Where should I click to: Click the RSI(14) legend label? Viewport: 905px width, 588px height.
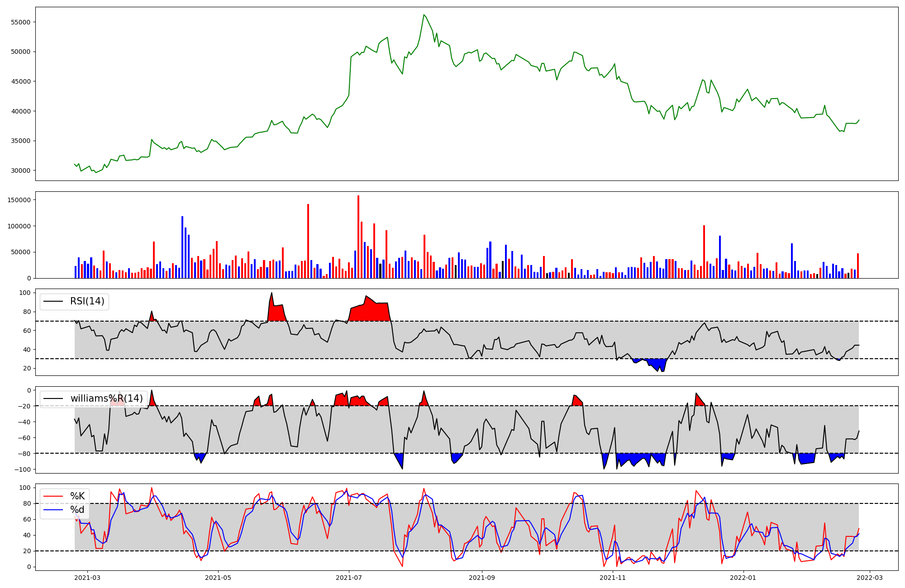coord(87,302)
